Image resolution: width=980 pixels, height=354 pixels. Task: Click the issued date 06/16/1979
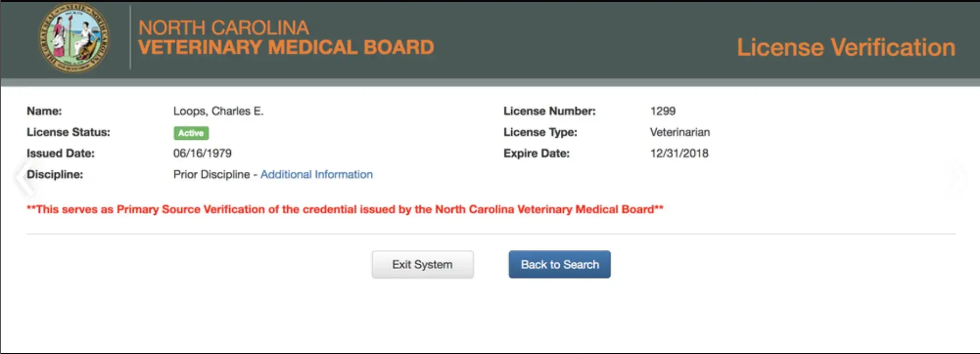(x=203, y=153)
